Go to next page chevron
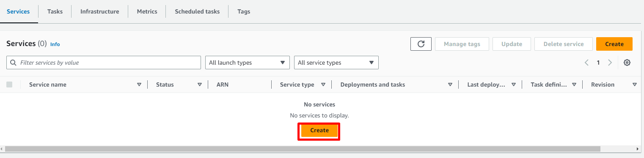Image resolution: width=644 pixels, height=158 pixels. pos(610,63)
